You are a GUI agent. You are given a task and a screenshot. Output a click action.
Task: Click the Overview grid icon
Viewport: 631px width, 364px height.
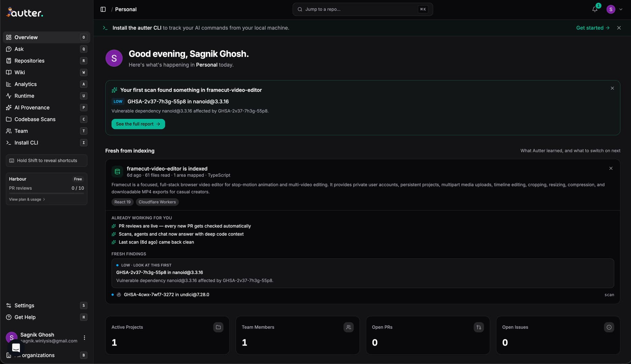click(x=9, y=37)
